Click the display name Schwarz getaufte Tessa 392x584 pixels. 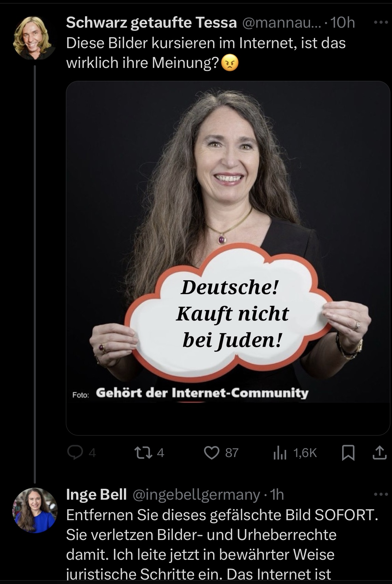151,23
